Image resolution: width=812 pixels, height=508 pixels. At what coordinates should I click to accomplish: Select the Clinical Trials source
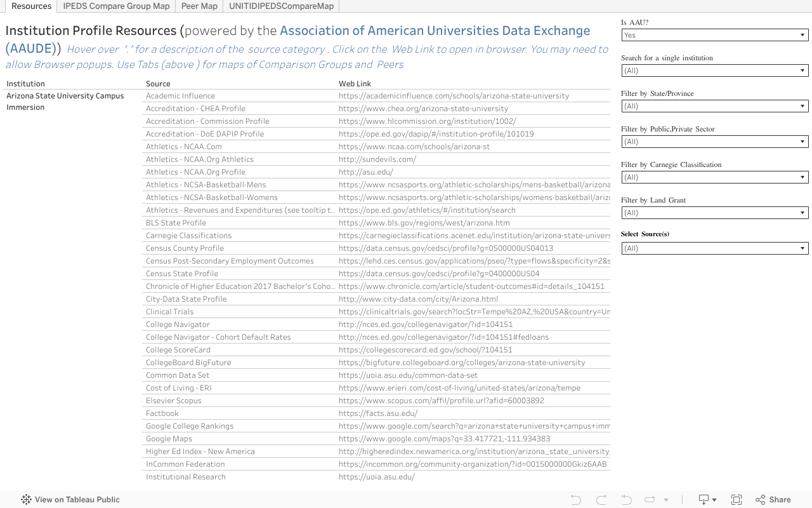coord(169,312)
